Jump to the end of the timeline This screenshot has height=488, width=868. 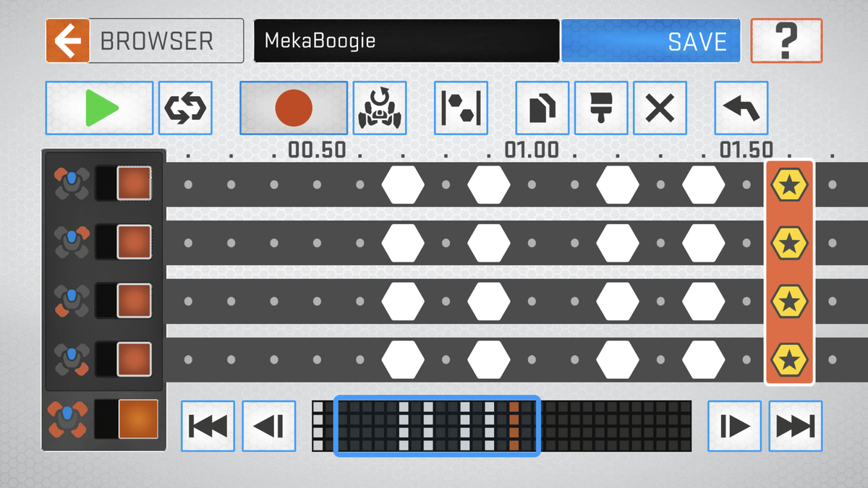point(795,427)
